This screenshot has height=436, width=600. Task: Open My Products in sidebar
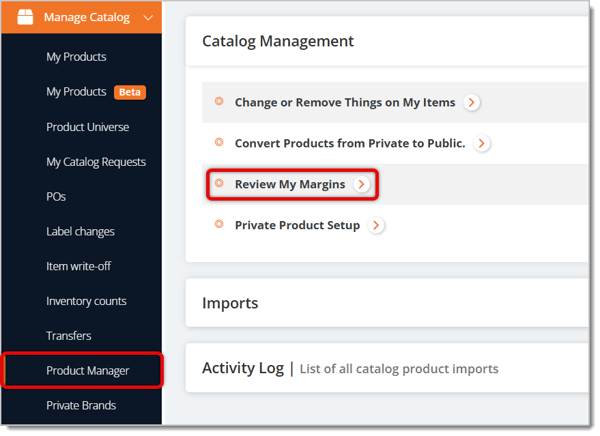click(76, 57)
